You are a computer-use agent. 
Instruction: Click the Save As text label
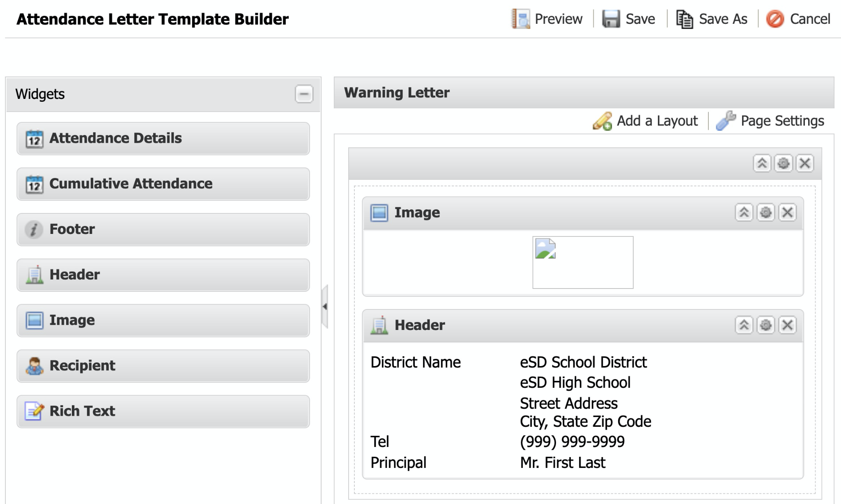pyautogui.click(x=723, y=19)
